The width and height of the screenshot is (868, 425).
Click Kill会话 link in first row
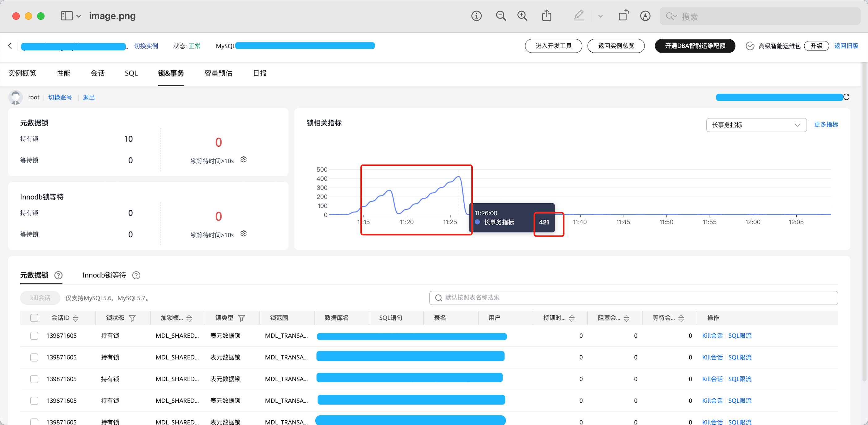tap(712, 336)
